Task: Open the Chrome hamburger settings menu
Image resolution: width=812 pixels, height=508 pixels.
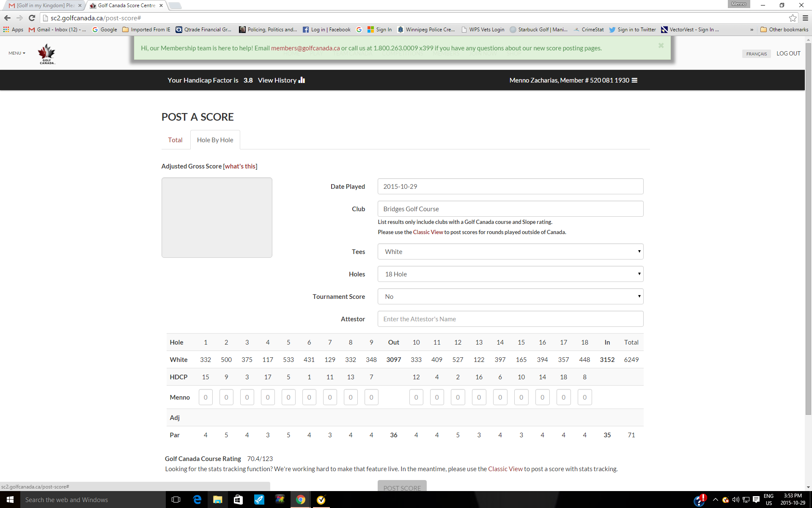Action: pos(805,18)
